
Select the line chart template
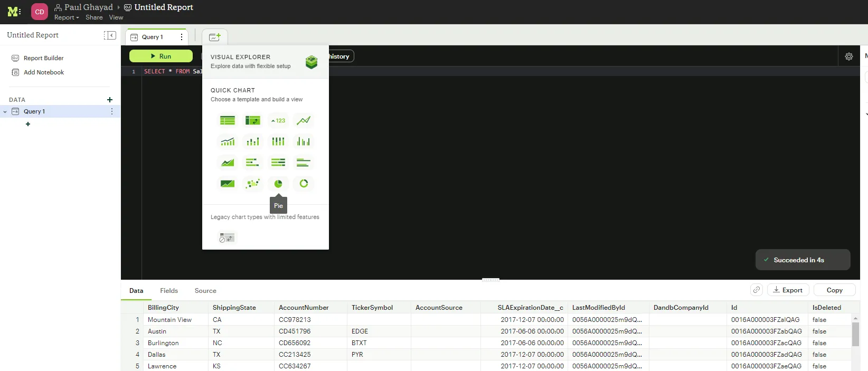pyautogui.click(x=304, y=120)
